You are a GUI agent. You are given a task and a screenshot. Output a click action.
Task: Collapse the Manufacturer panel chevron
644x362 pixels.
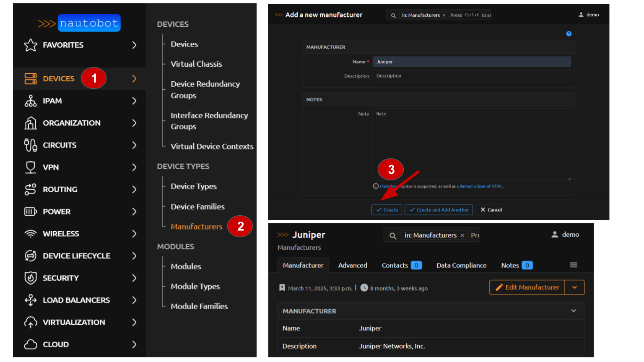574,311
